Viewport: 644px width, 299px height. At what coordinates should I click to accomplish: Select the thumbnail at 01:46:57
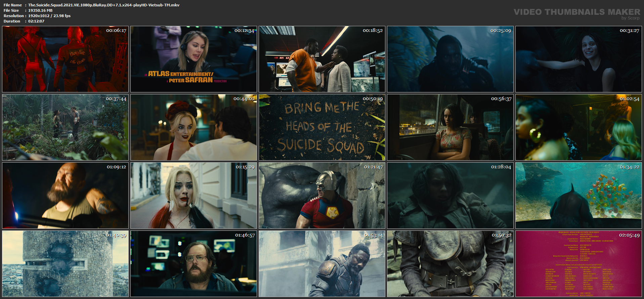point(194,264)
